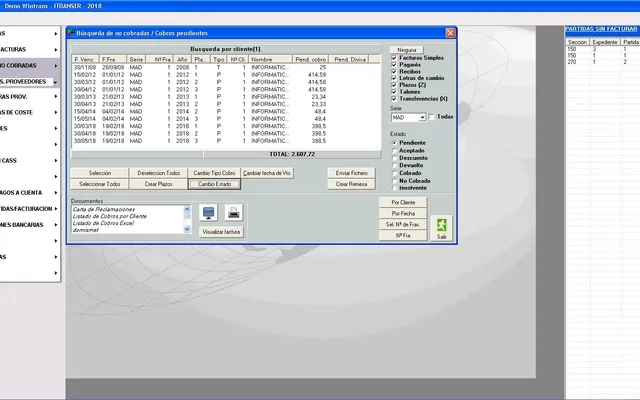Select the Devuelto estado radio button

pyautogui.click(x=394, y=165)
